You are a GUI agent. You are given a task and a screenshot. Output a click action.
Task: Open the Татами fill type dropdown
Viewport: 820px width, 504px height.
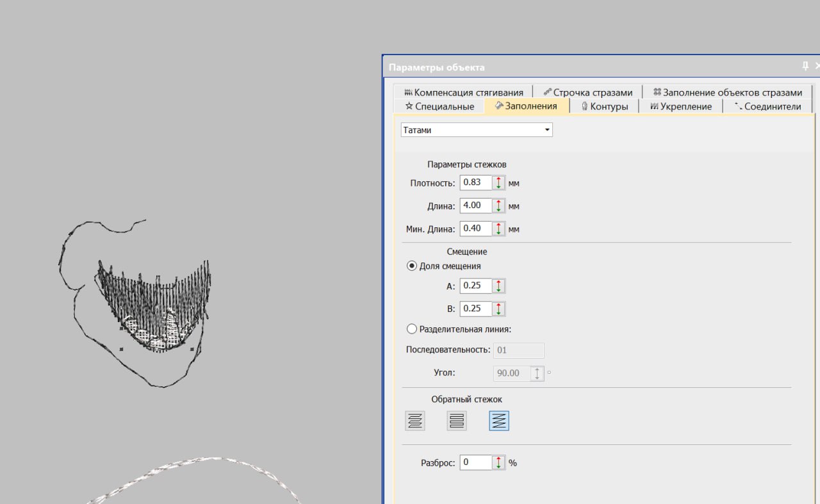click(x=477, y=130)
